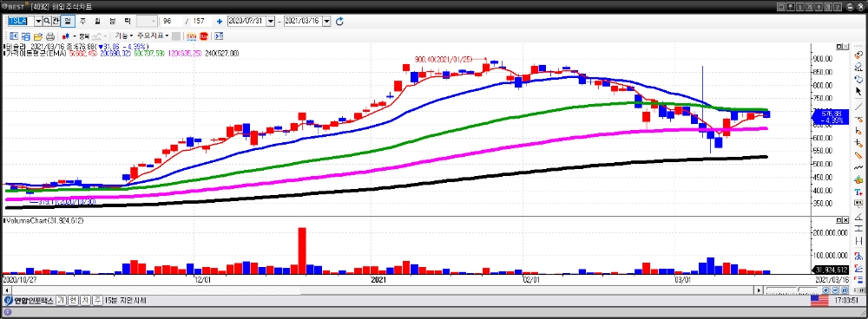The width and height of the screenshot is (868, 319).
Task: Select the diagonal trend line tool
Action: click(x=858, y=106)
